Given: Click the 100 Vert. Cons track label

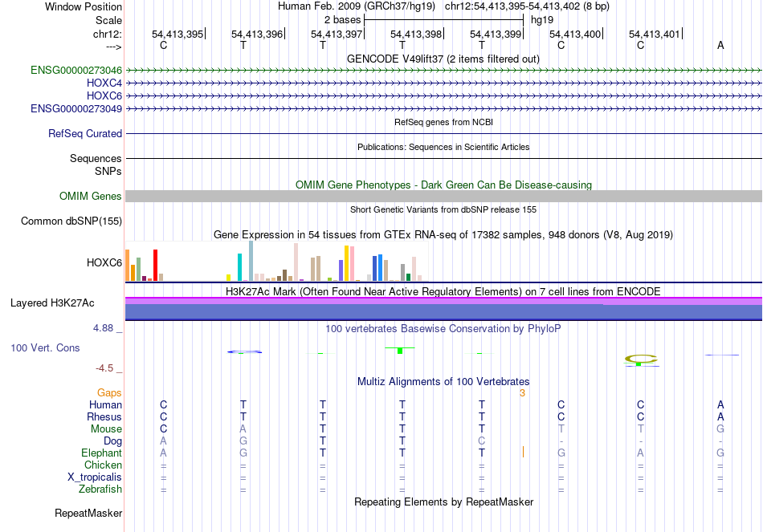Looking at the screenshot, I should 45,347.
